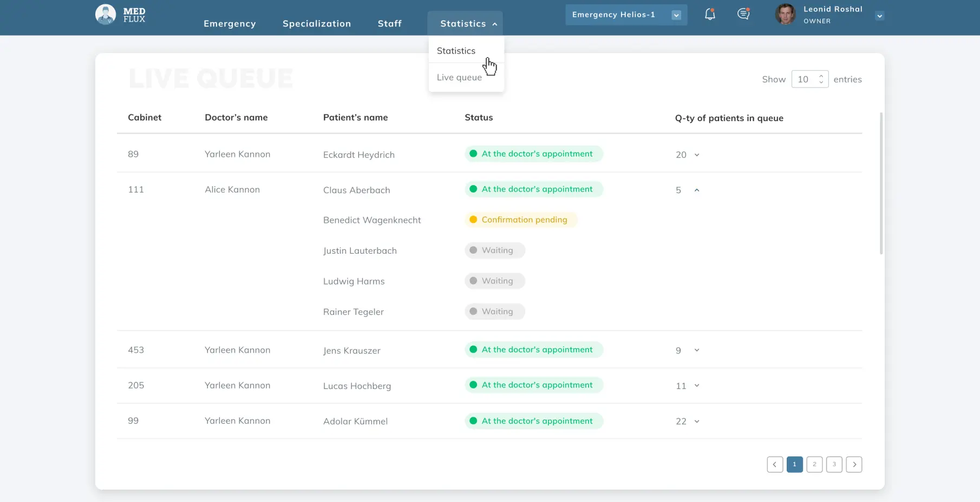The width and height of the screenshot is (980, 502).
Task: Open the notifications bell
Action: 710,15
